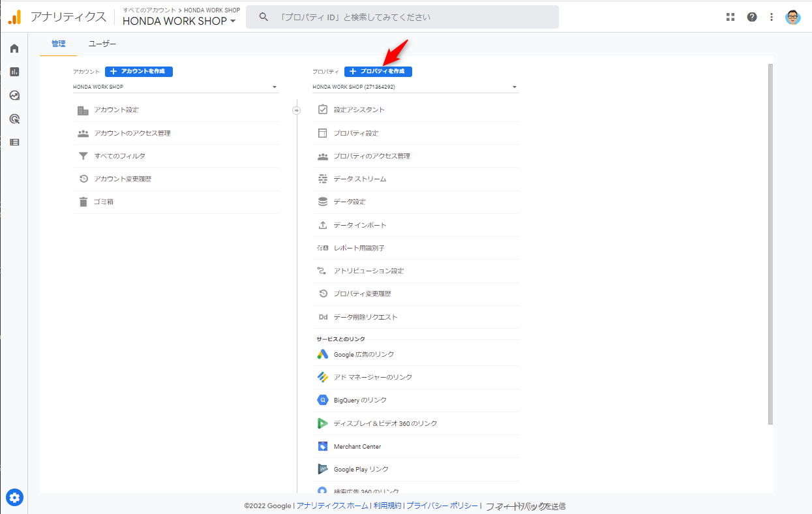Expand the property dropdown HONDA WORK SHOP (271364292)
This screenshot has width=812, height=514.
click(x=415, y=87)
